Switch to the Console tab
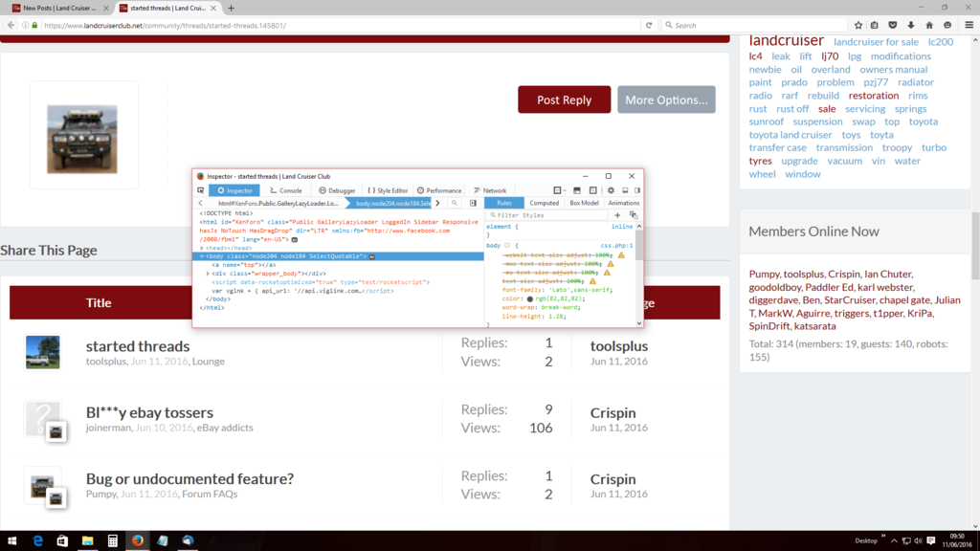Screen dimensions: 980x551 [285, 190]
